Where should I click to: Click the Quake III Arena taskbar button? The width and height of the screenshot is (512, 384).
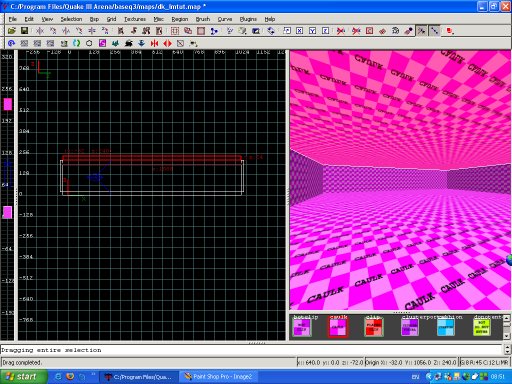(x=139, y=377)
